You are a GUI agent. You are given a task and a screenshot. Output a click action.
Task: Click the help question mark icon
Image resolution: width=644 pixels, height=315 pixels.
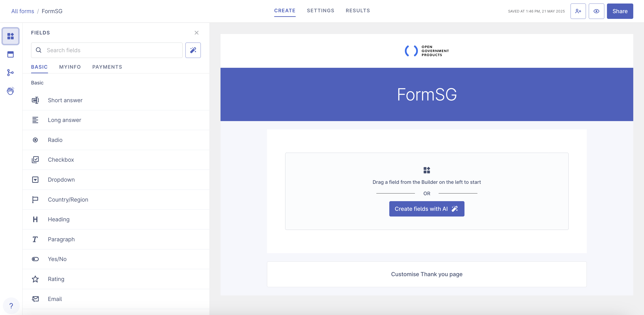pos(11,306)
